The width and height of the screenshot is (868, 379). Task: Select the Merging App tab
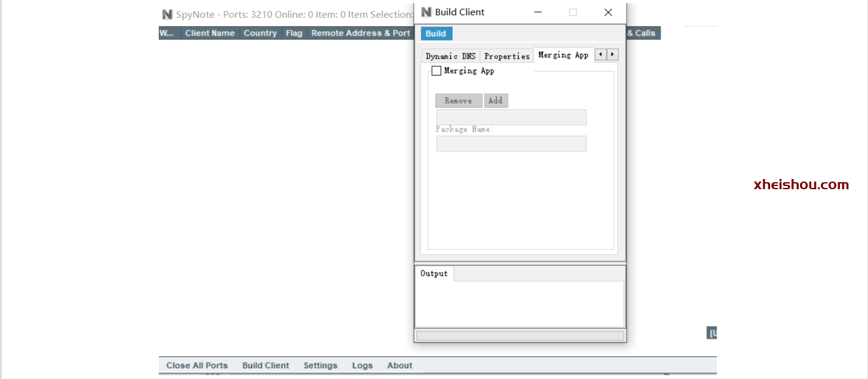coord(563,55)
